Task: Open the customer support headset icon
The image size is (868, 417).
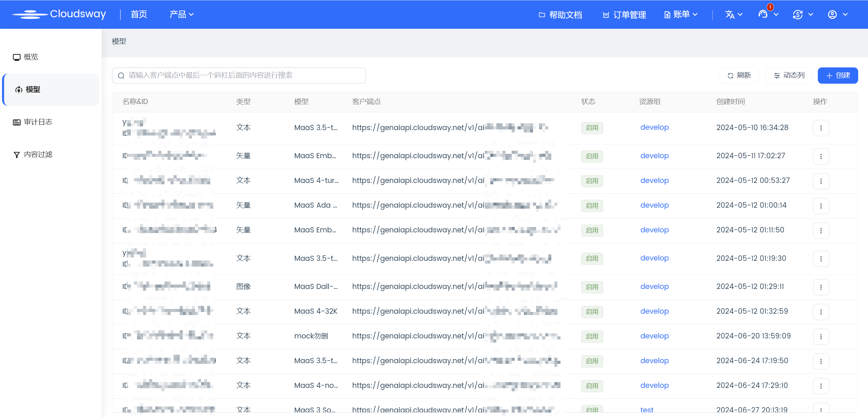Action: [763, 14]
